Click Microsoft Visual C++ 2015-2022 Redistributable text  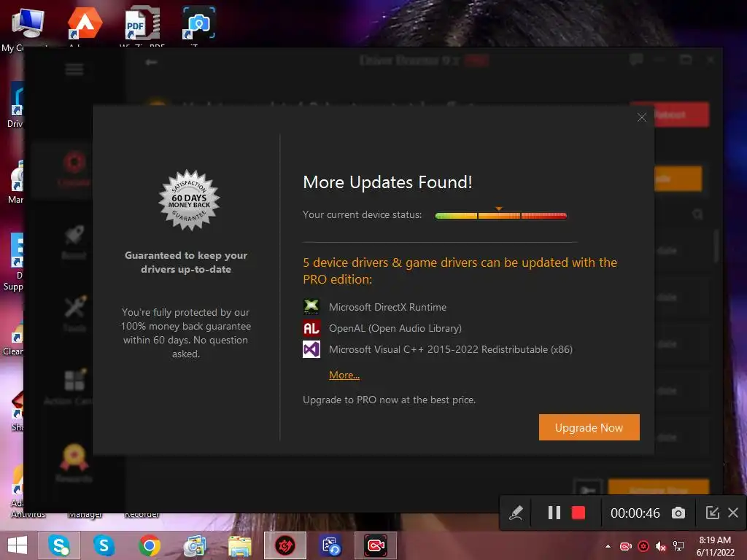coord(450,349)
